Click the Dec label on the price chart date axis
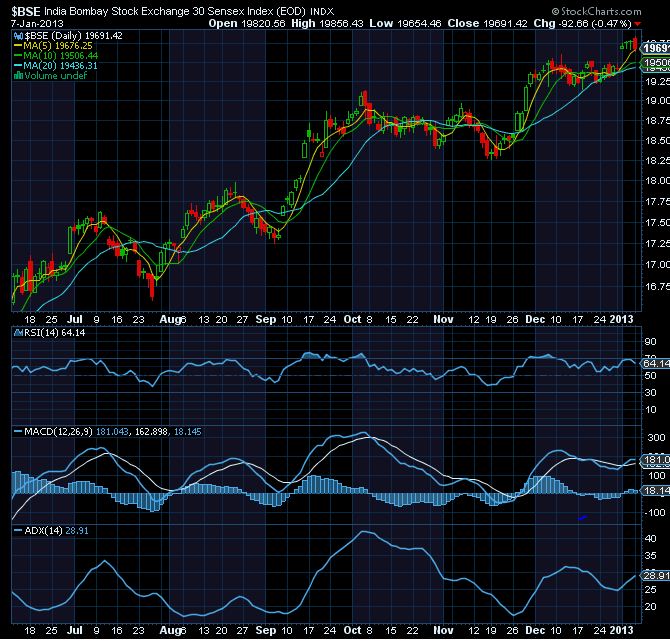This screenshot has height=642, width=670. click(535, 319)
